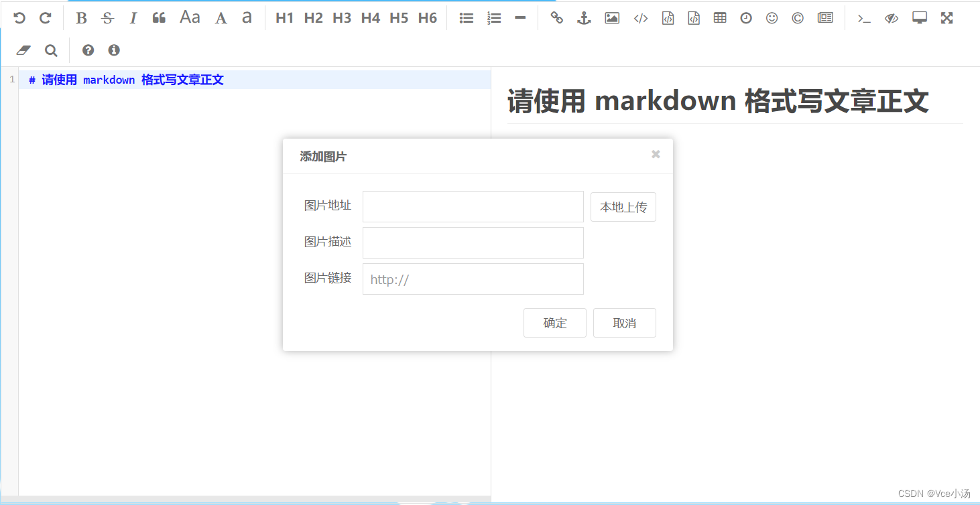Click the Redo arrow icon
Viewport: 980px width, 505px height.
coord(45,18)
